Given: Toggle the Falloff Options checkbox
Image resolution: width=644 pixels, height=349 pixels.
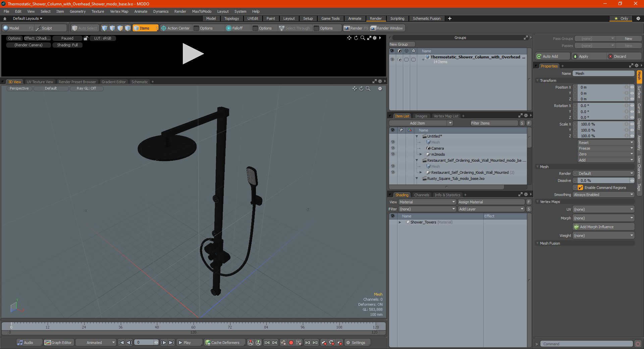Looking at the screenshot, I should tap(255, 28).
